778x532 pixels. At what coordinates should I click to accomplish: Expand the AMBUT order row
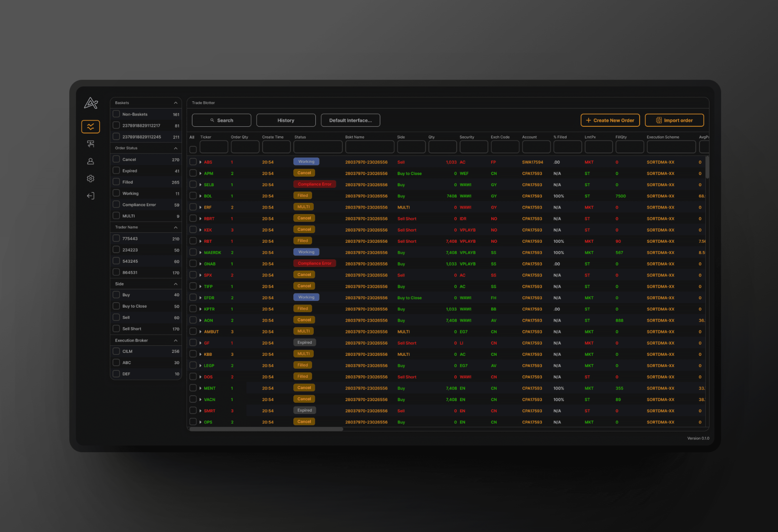point(201,332)
